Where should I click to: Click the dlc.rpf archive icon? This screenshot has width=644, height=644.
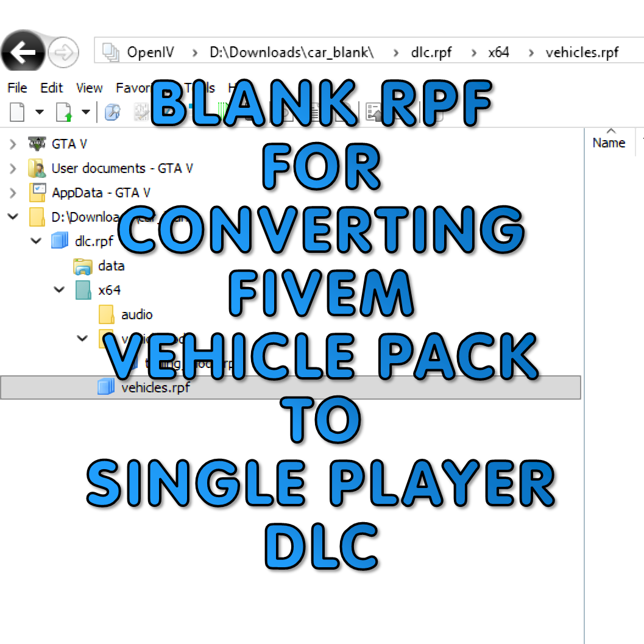pyautogui.click(x=60, y=241)
